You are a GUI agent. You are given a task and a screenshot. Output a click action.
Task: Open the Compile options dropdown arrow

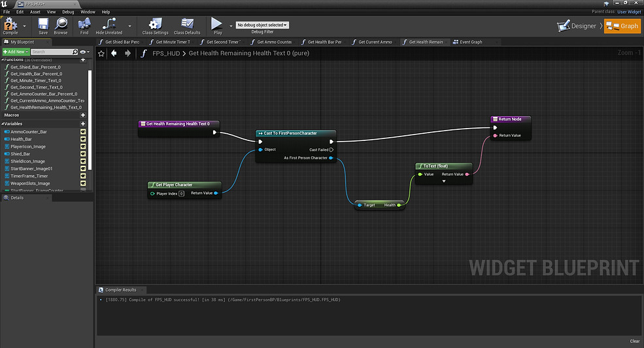pyautogui.click(x=24, y=26)
